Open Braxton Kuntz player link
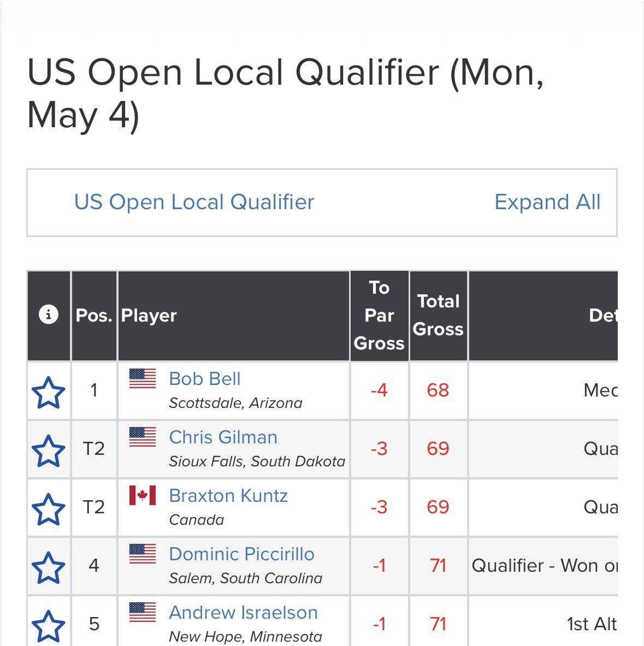This screenshot has width=644, height=646. tap(228, 496)
